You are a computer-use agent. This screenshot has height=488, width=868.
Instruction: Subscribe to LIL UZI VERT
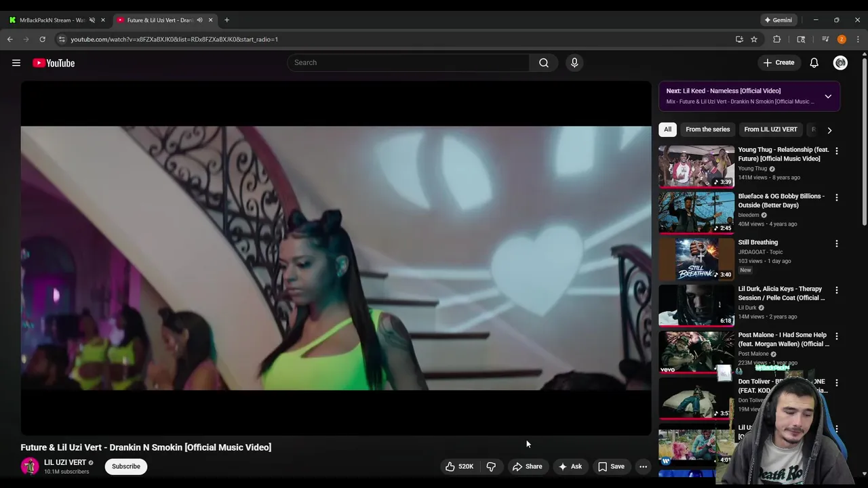(126, 466)
